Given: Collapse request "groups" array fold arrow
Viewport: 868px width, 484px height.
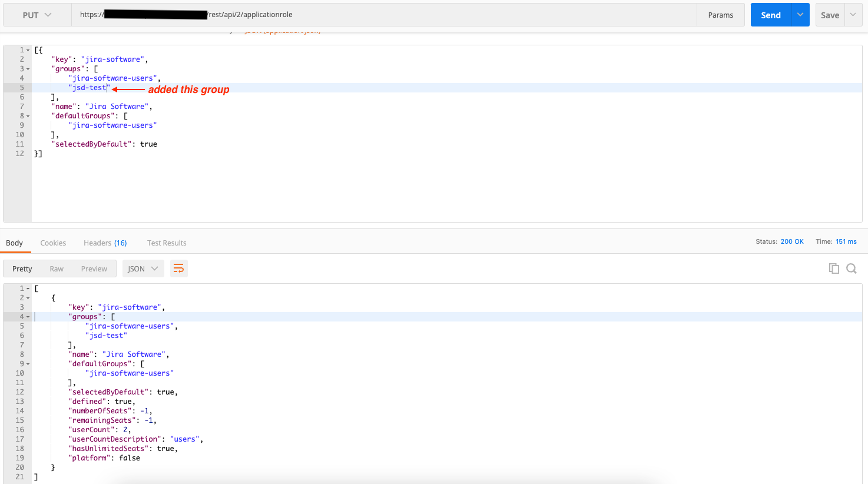Looking at the screenshot, I should point(28,69).
